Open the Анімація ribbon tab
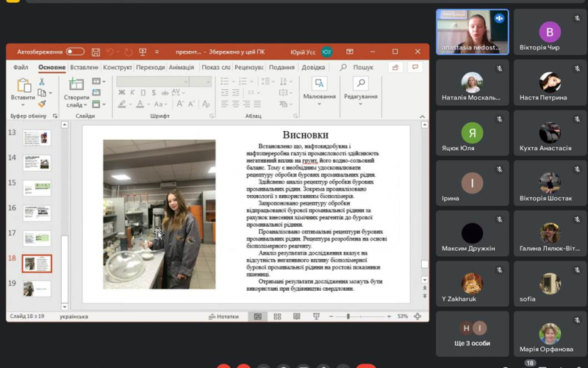This screenshot has height=368, width=588. (x=182, y=67)
